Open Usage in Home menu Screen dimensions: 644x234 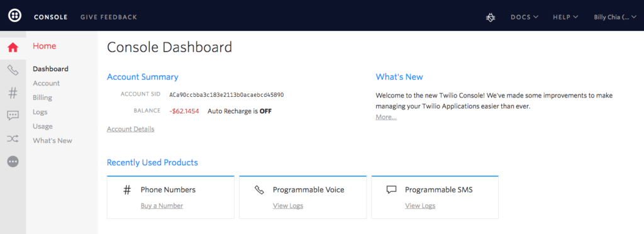click(x=43, y=126)
